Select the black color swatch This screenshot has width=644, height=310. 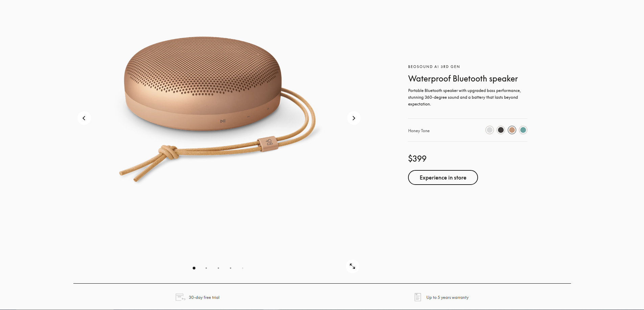tap(501, 130)
